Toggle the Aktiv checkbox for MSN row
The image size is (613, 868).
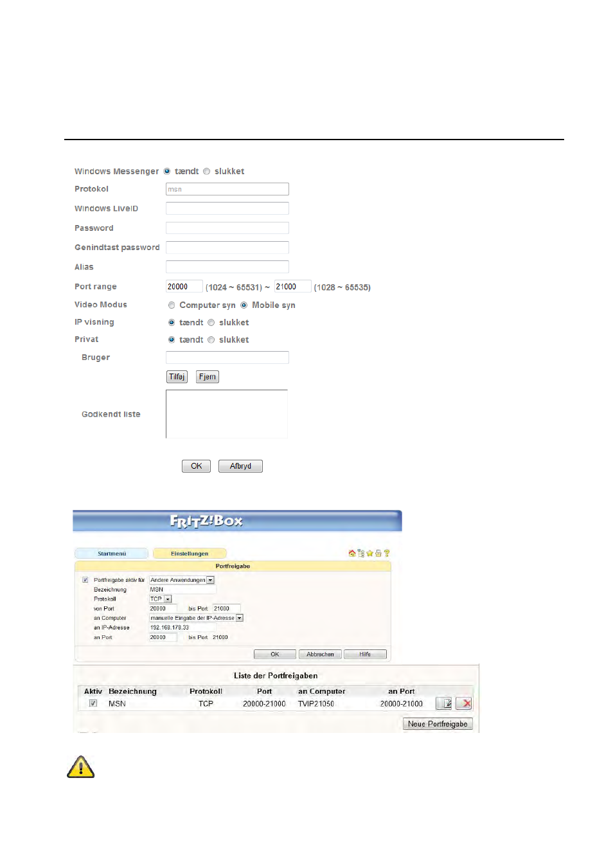(93, 703)
